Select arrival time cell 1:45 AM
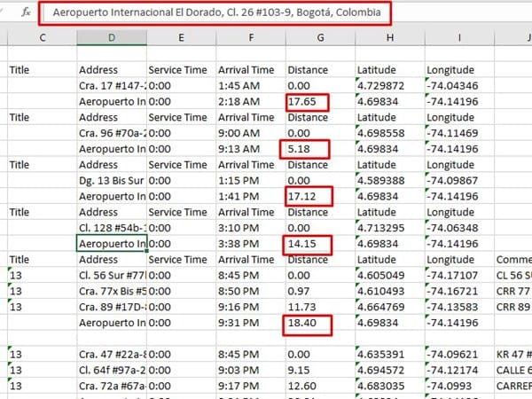 [x=251, y=86]
